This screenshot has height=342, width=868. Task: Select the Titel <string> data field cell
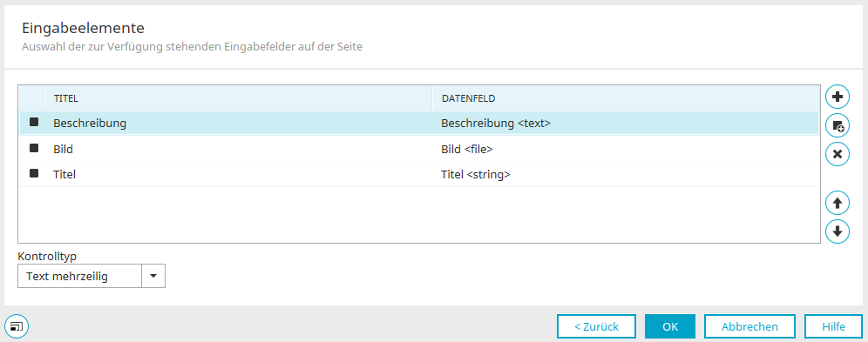[476, 175]
